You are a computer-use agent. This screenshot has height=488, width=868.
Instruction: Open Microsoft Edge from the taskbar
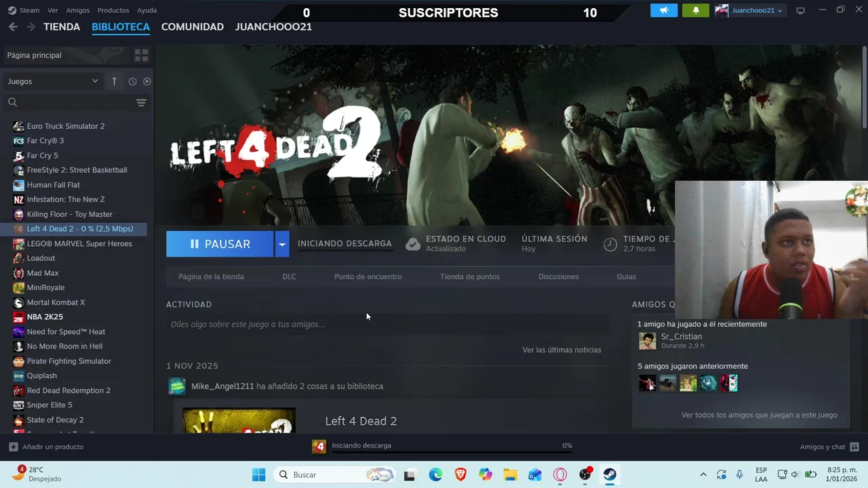pyautogui.click(x=435, y=474)
